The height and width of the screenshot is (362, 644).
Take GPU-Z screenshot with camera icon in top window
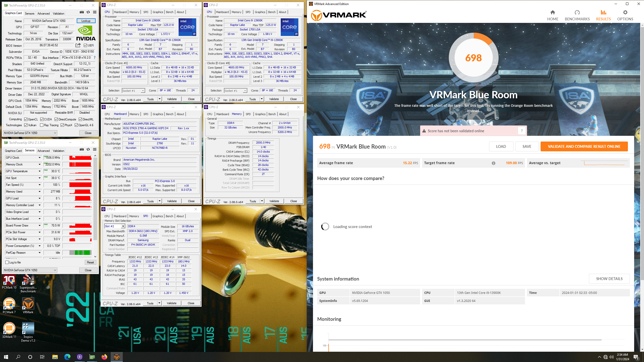point(82,12)
